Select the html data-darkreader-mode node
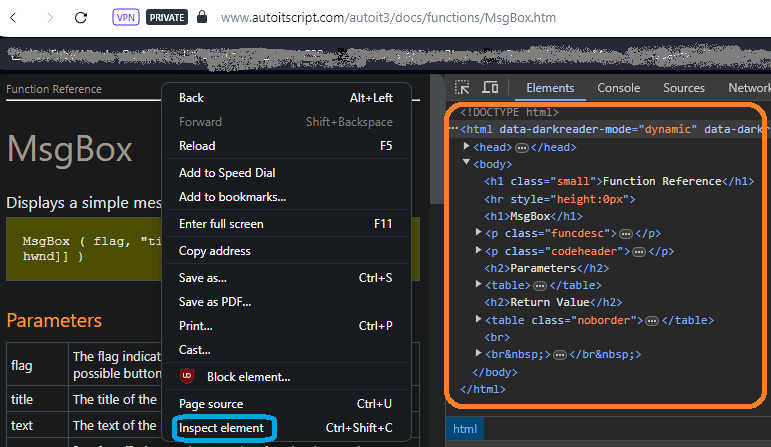 [609, 129]
